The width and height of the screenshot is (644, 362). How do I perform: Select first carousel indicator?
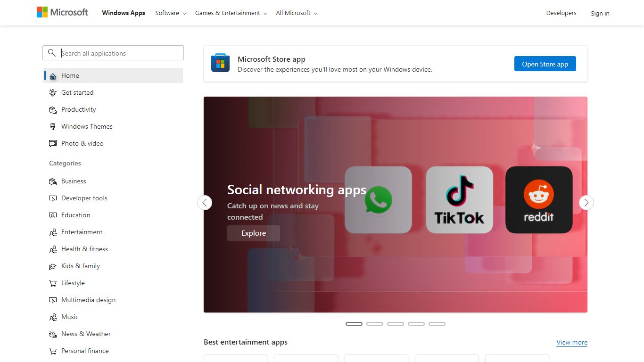click(354, 324)
